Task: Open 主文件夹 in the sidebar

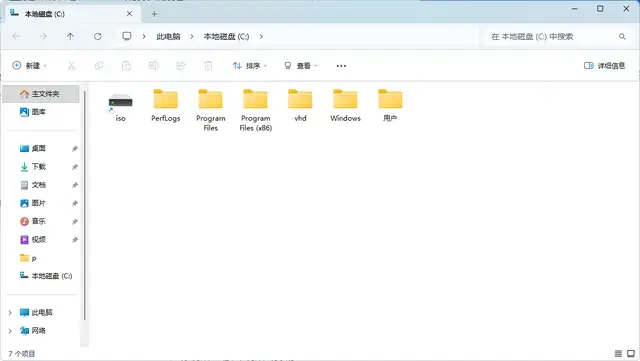Action: click(x=41, y=94)
